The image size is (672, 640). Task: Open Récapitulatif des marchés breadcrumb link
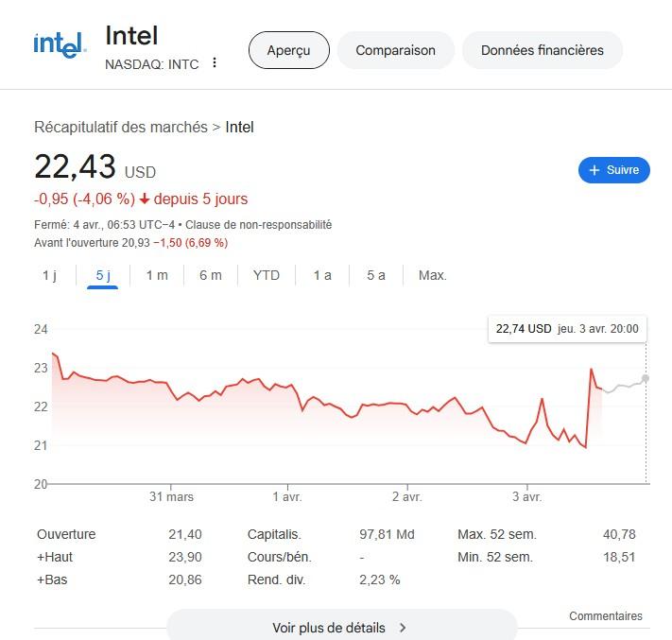click(121, 127)
